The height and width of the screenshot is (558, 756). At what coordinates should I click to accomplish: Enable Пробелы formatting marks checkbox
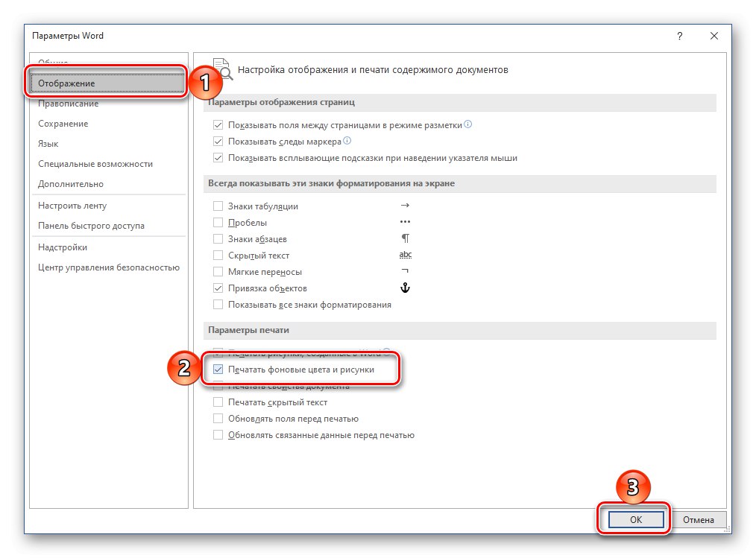[x=218, y=223]
